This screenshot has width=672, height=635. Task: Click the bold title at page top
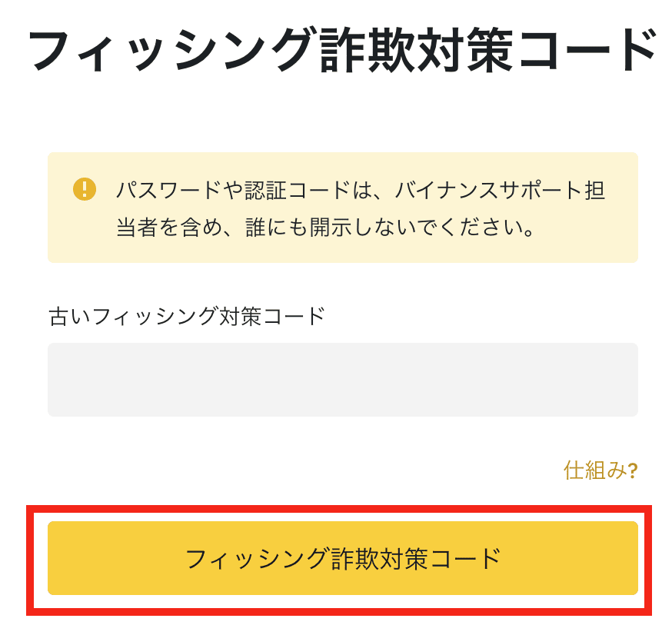[x=341, y=50]
